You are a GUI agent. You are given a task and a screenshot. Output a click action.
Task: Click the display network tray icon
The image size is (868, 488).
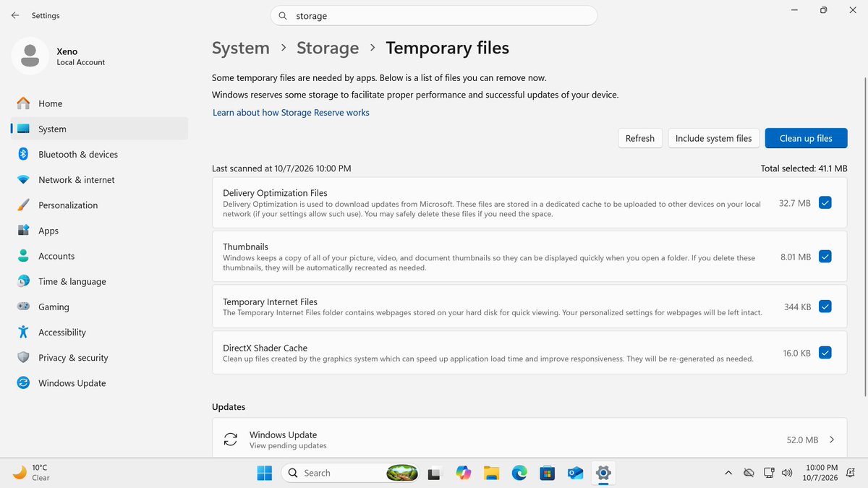click(769, 473)
